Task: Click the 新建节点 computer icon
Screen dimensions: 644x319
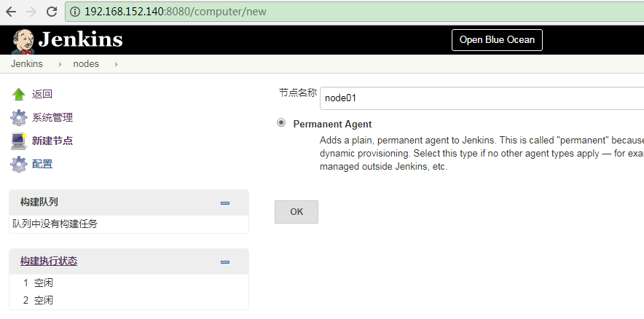Action: coord(19,141)
